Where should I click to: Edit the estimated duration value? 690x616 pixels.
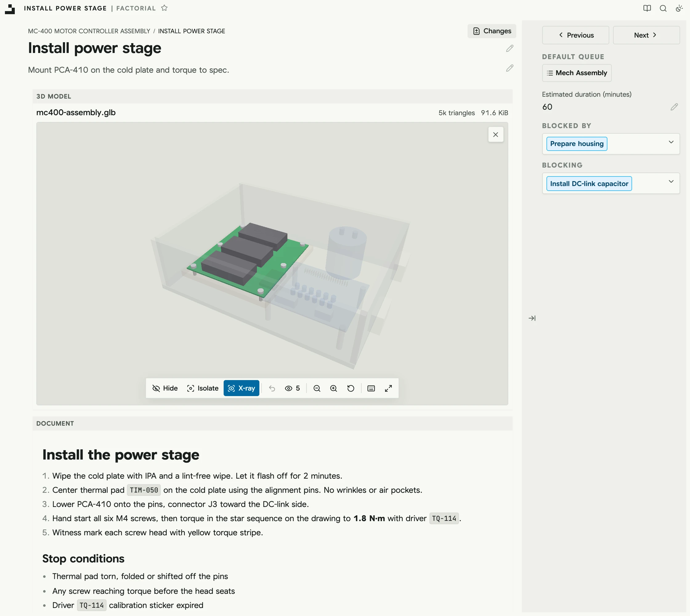[x=674, y=107]
